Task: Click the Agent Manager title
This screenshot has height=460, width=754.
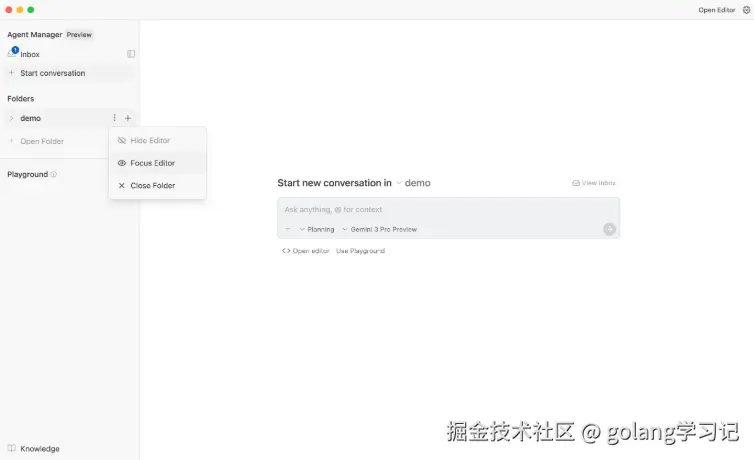Action: [35, 35]
